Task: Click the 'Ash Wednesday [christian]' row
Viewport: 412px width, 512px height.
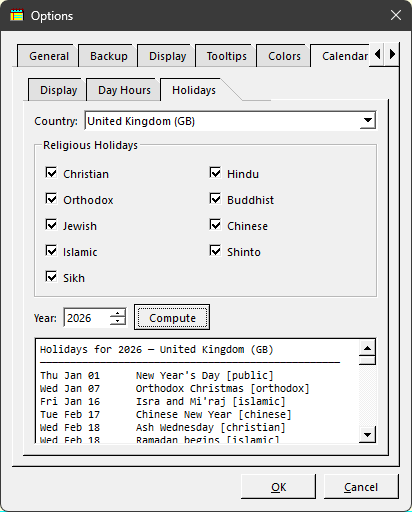Action: (163, 427)
